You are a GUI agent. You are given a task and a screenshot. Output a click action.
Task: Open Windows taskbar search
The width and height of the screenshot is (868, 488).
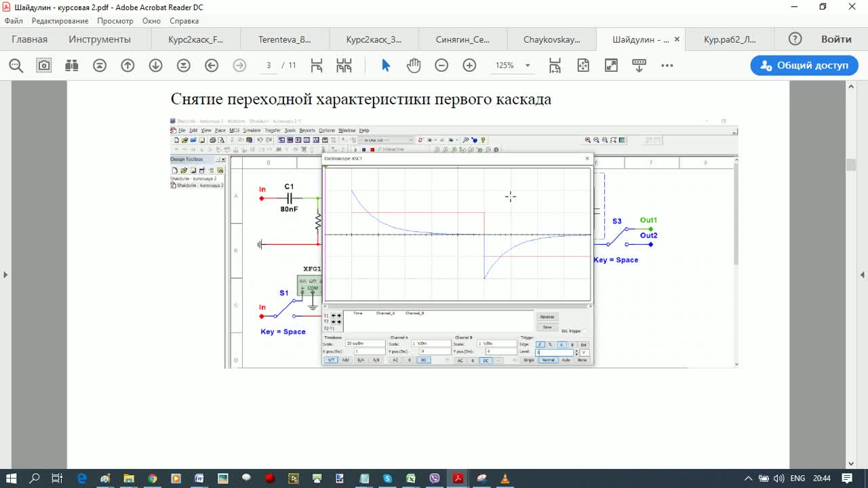[35, 478]
